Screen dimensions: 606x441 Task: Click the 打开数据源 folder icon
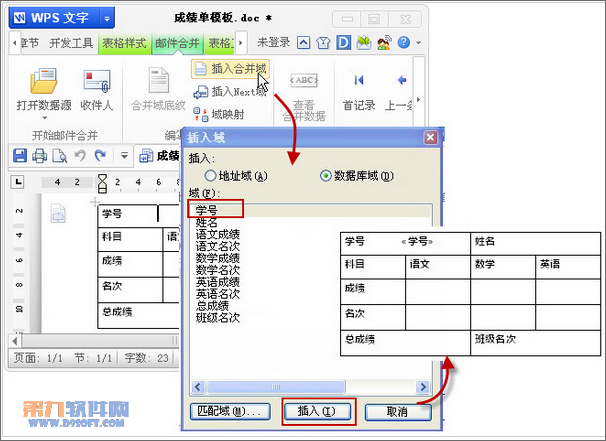(x=43, y=82)
